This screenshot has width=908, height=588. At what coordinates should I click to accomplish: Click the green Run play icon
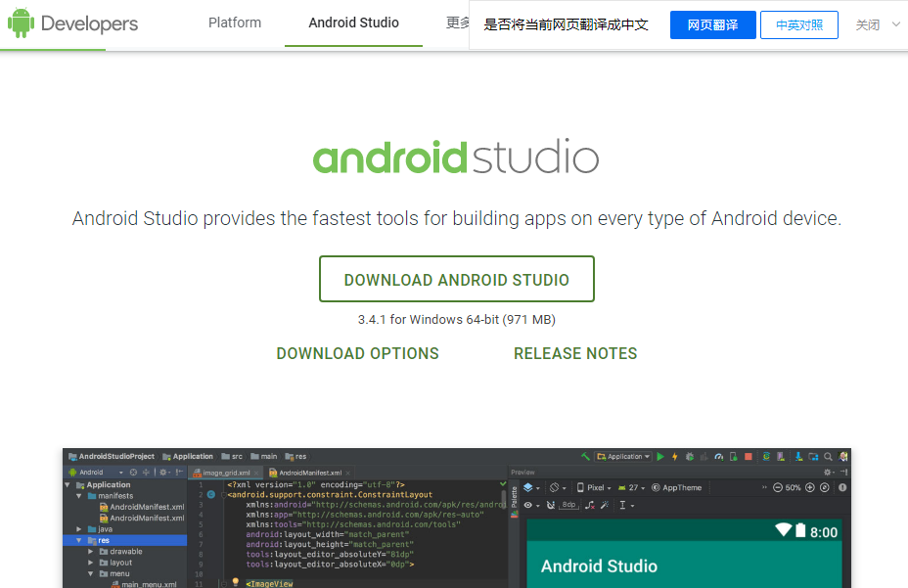[660, 457]
